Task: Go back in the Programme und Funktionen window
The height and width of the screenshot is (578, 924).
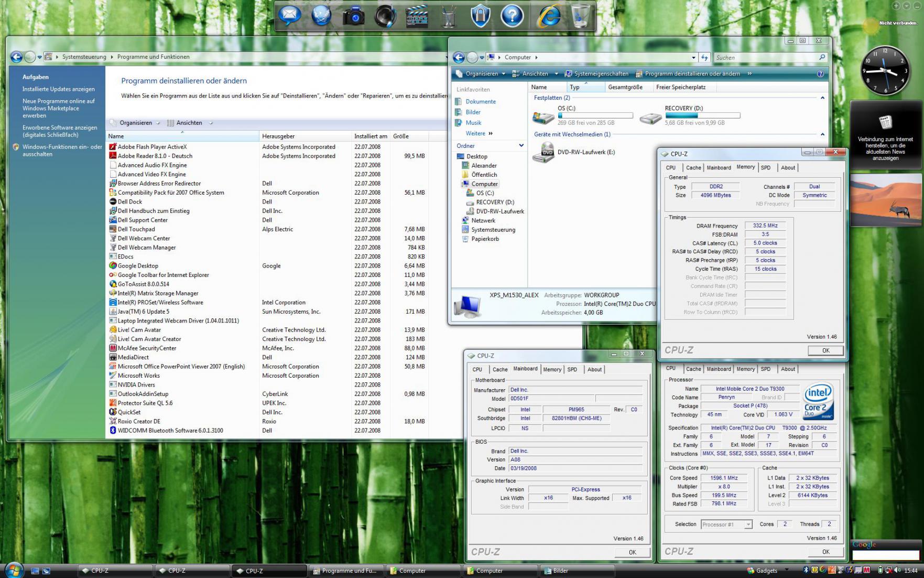Action: point(16,57)
